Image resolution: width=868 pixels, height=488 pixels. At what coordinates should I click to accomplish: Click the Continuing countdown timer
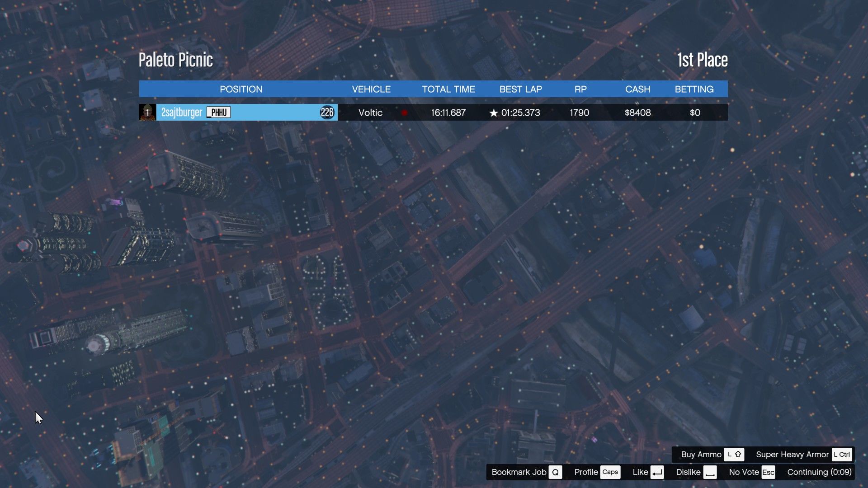pyautogui.click(x=819, y=472)
